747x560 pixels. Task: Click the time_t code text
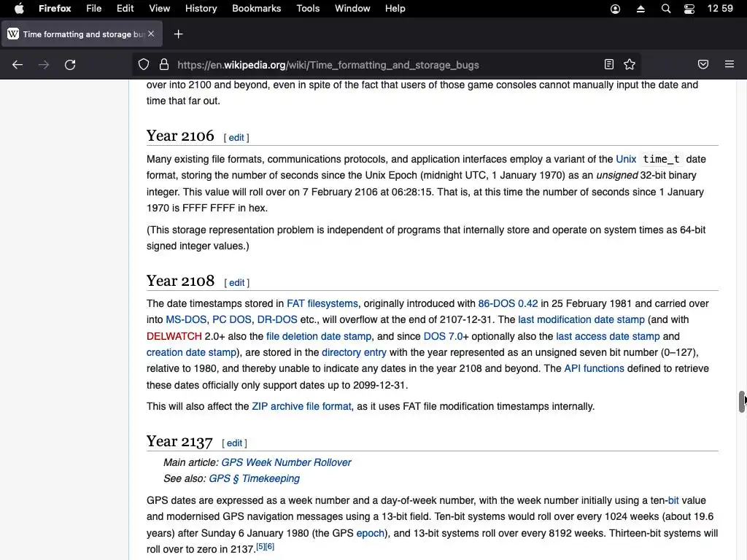point(661,160)
